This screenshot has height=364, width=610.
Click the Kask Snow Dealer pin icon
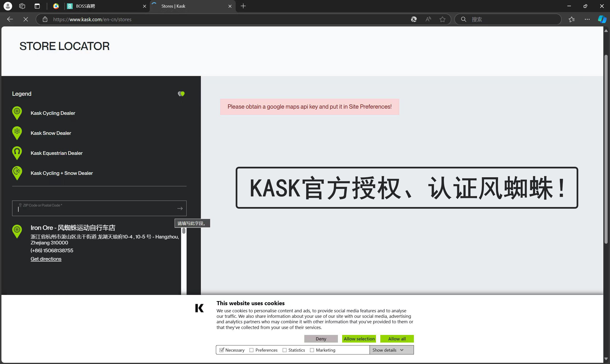(17, 133)
